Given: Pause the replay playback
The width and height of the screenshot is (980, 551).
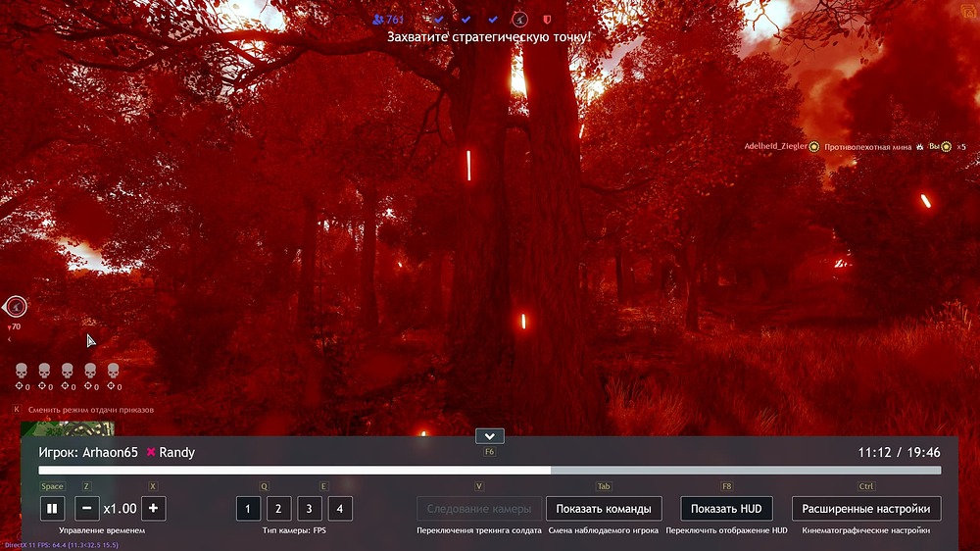Looking at the screenshot, I should tap(52, 509).
